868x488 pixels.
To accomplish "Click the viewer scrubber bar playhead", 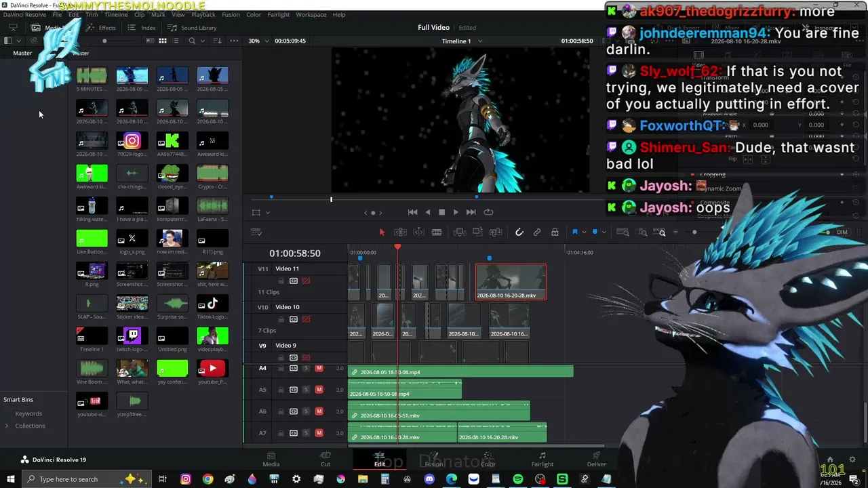I will (332, 199).
